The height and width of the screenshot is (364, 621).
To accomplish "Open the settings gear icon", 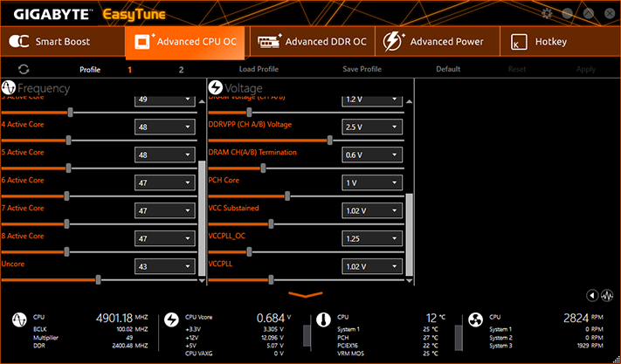I will tap(547, 13).
